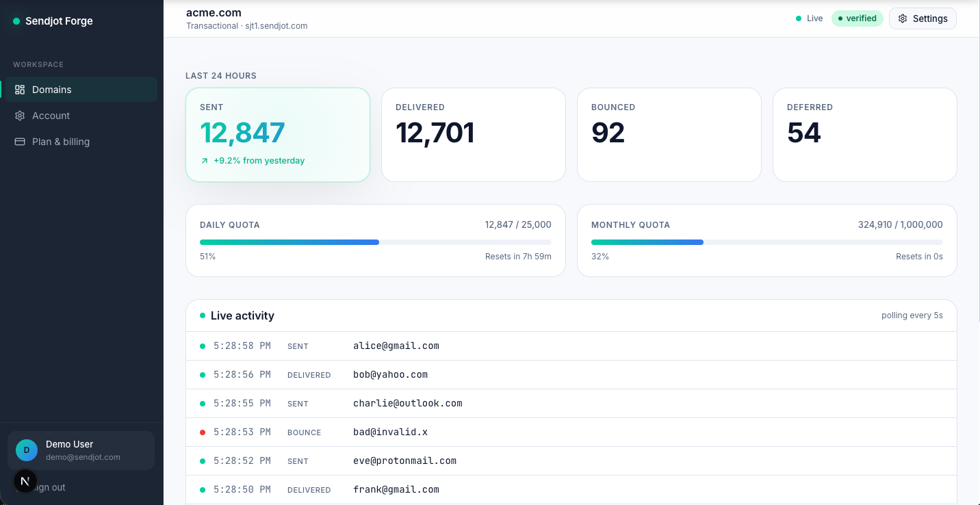
Task: Select the Bounced stat card
Action: coord(669,135)
